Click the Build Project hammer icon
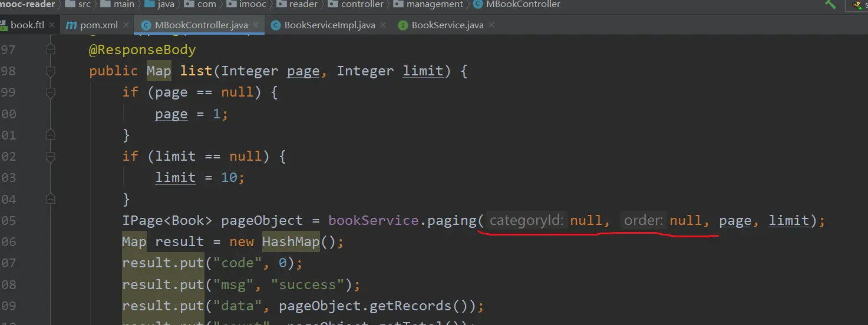Screen dimensions: 868x325 point(831,4)
